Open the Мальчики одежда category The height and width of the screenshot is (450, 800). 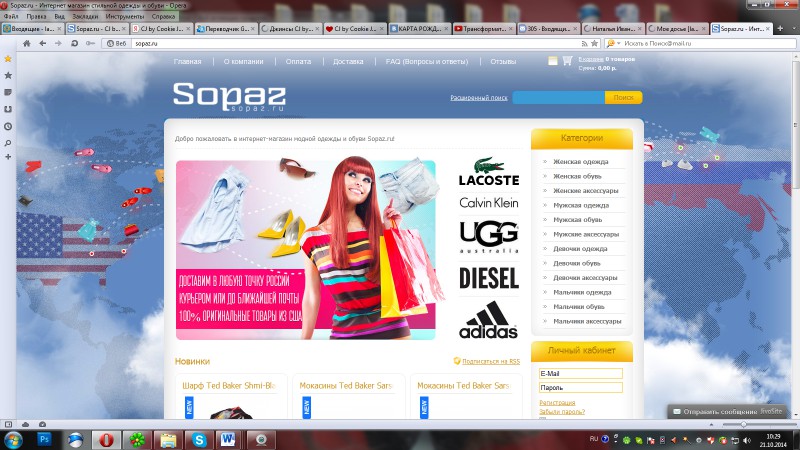coord(582,292)
